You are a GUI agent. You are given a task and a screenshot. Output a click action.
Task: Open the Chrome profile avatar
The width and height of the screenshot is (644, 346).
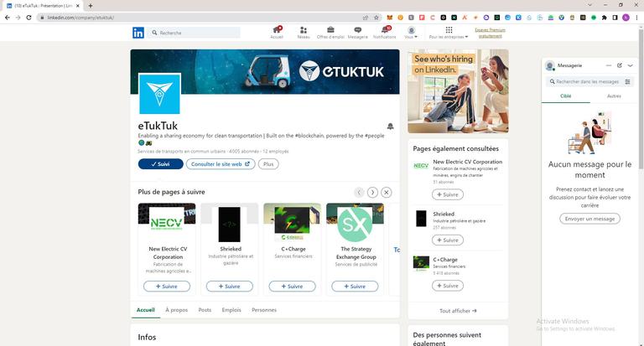point(626,18)
